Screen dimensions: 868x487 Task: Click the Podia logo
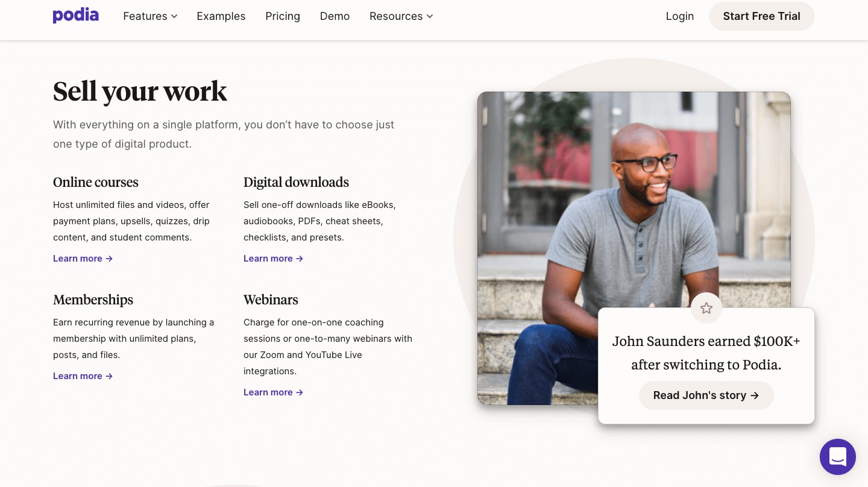(76, 16)
